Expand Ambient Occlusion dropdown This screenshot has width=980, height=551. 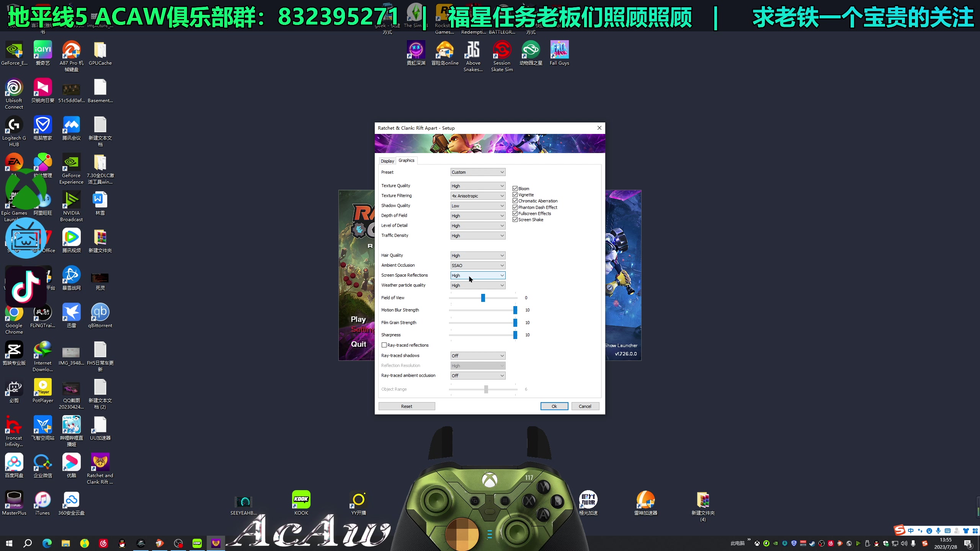478,265
